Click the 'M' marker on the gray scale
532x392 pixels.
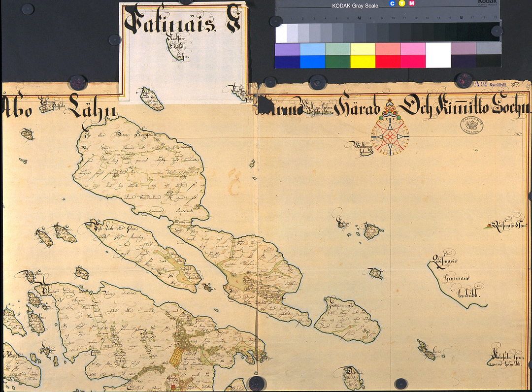359,18
